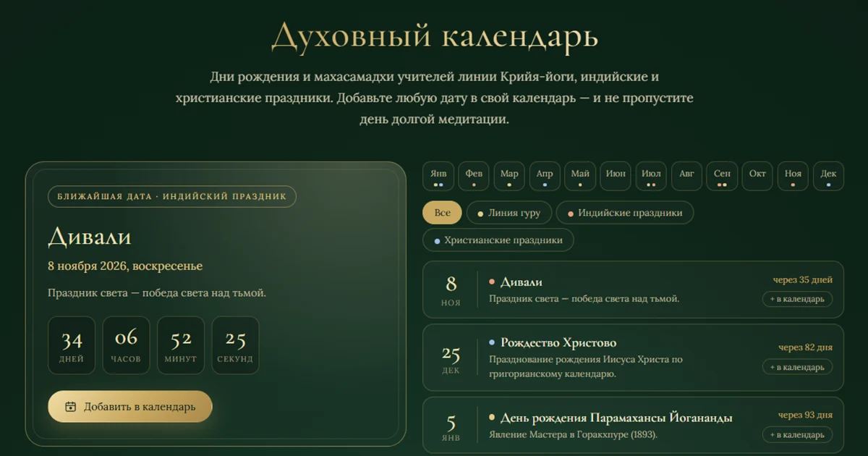Select the Окт month chip
Screen dimensions: 868x456
757,176
